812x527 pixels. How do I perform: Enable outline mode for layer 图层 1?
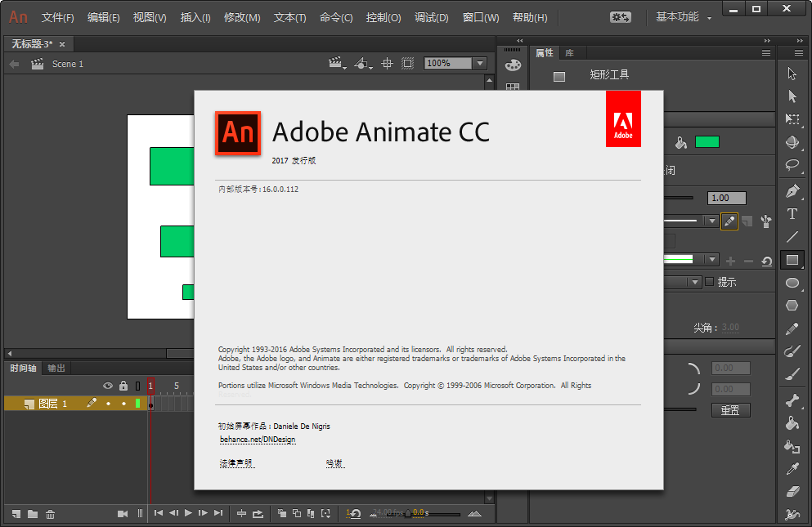click(138, 403)
